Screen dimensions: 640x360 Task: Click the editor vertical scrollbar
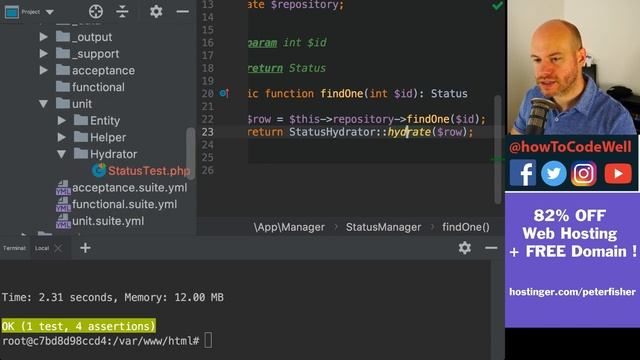pos(498,149)
